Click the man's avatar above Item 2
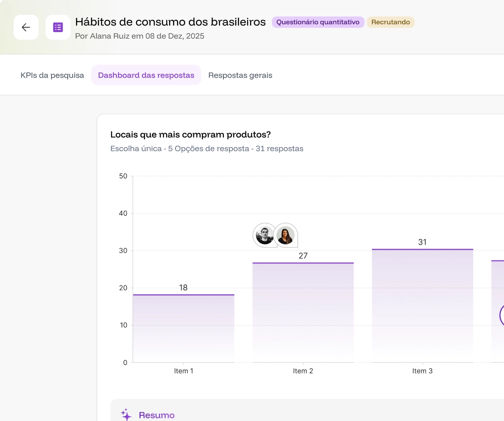The height and width of the screenshot is (421, 504). [264, 235]
